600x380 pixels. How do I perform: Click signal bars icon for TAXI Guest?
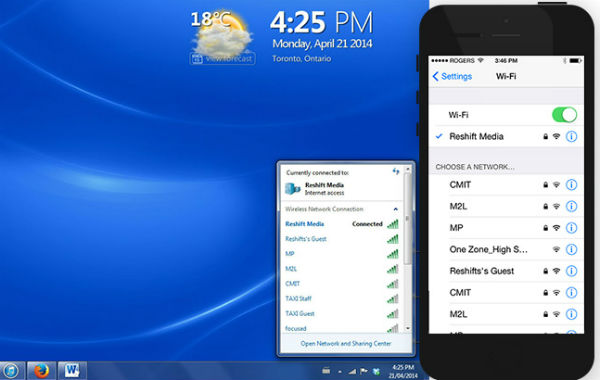[393, 313]
